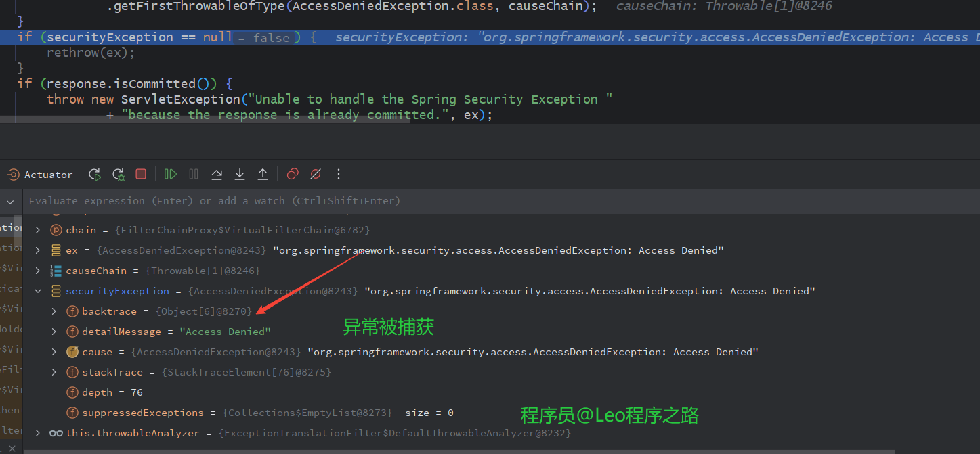Screen dimensions: 980x454
Task: Expand the chain variable node
Action: click(x=38, y=230)
